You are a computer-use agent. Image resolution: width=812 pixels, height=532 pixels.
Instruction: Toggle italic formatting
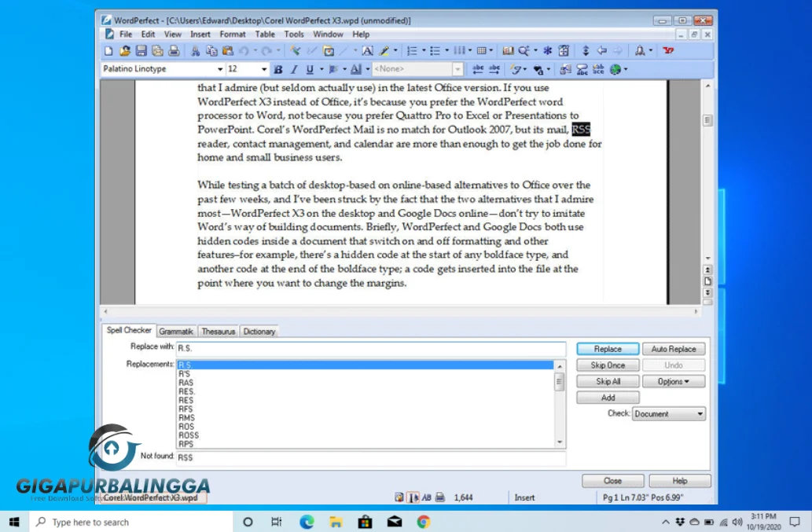click(294, 69)
